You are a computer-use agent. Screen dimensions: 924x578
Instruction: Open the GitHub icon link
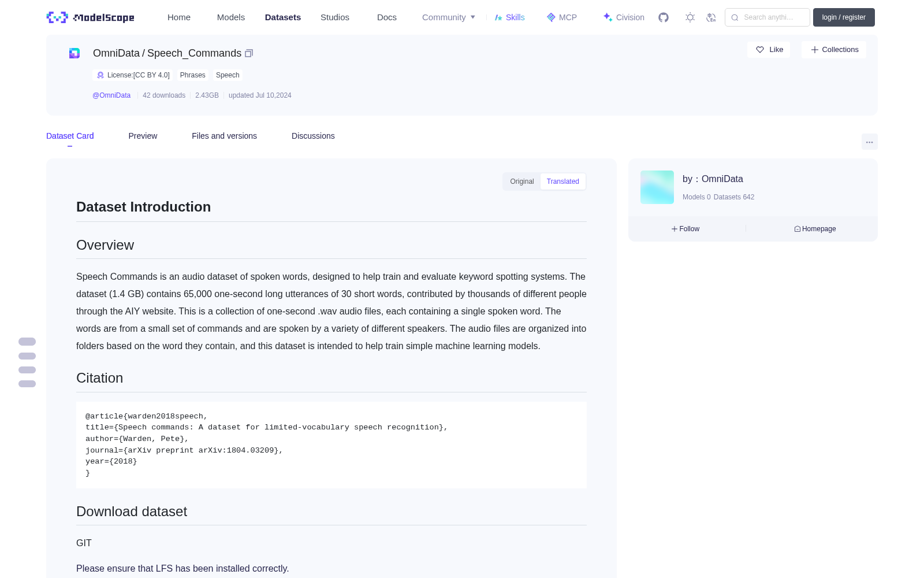[x=664, y=17]
